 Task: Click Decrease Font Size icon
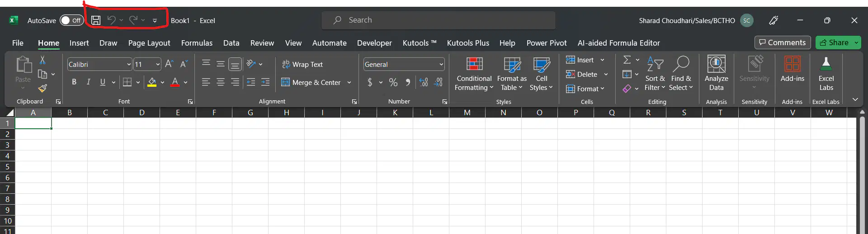[x=184, y=64]
